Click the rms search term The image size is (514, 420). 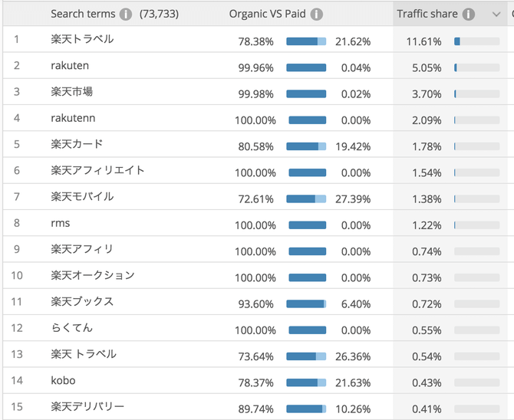click(61, 224)
